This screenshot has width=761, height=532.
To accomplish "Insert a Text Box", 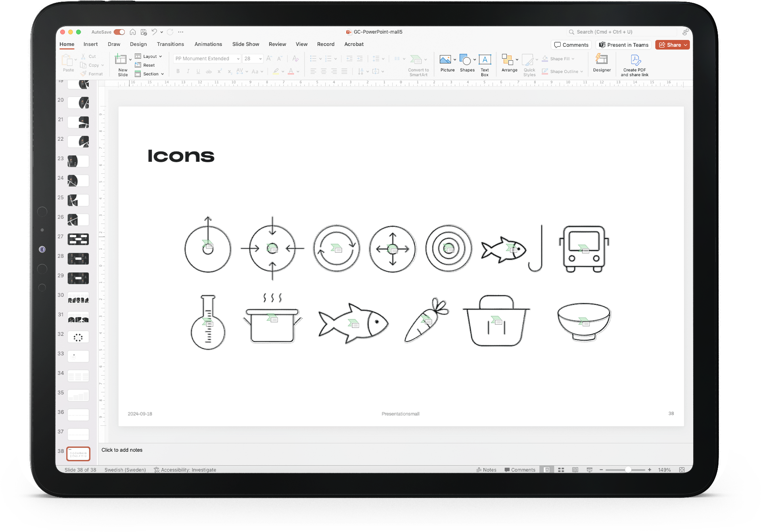I will 485,65.
